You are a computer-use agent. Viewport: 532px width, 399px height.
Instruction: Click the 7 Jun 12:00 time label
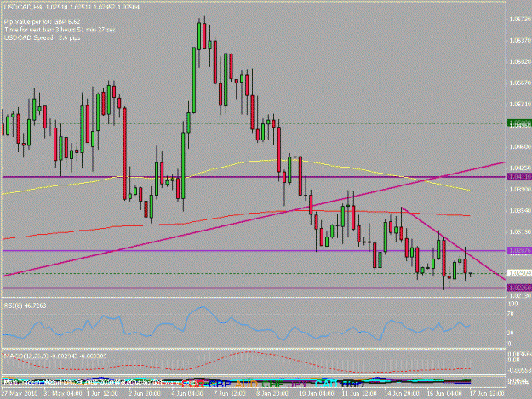[230, 394]
